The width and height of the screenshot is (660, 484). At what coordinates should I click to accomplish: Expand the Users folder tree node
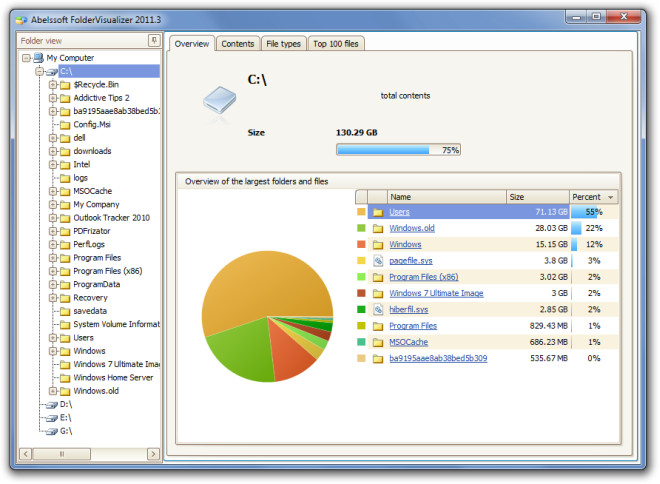point(53,338)
